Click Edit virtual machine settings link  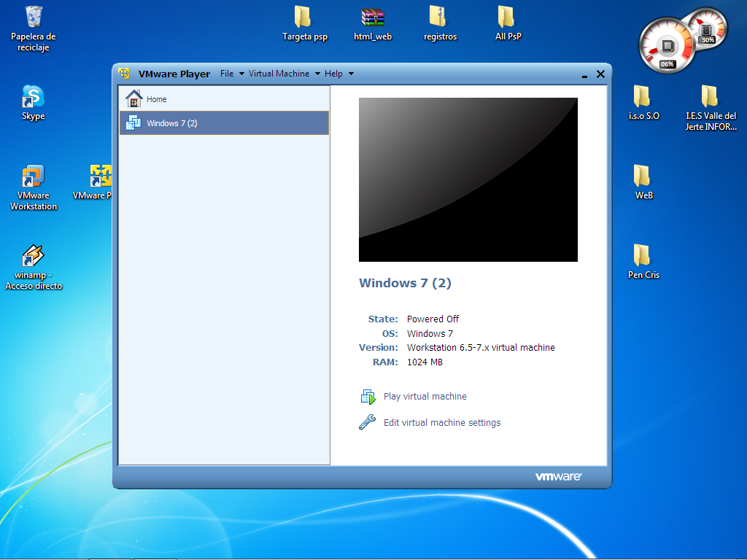pos(442,423)
